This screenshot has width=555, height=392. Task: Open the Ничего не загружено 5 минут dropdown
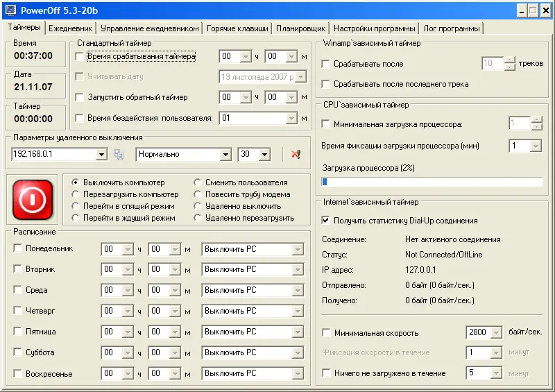(496, 373)
